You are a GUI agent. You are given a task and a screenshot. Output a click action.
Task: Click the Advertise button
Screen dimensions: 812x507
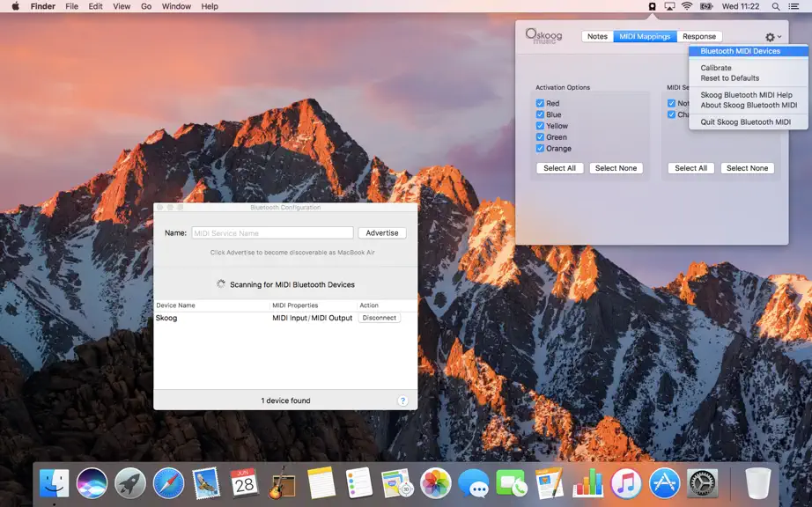click(x=382, y=232)
